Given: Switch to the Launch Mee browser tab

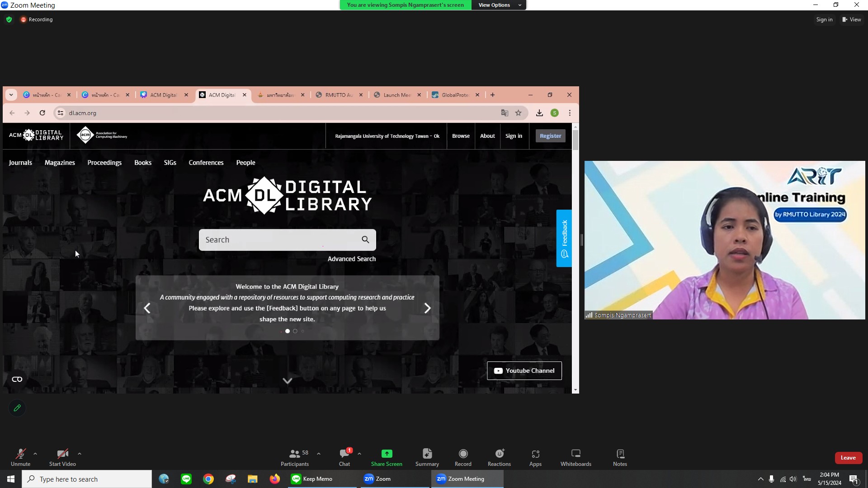Looking at the screenshot, I should 397,95.
